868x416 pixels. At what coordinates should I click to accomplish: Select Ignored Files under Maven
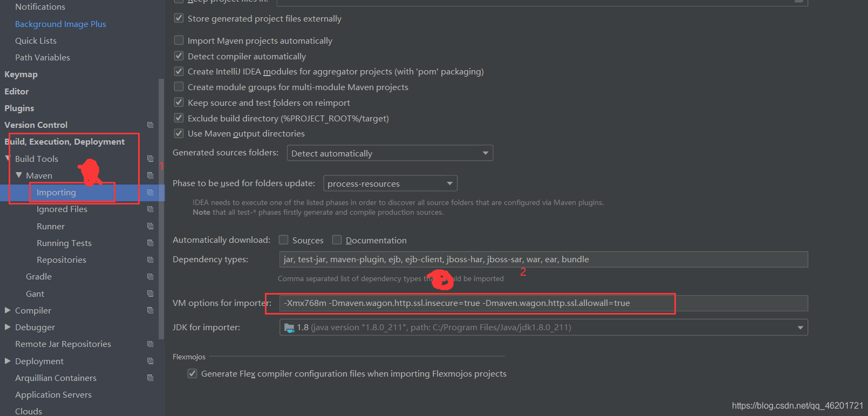click(x=62, y=209)
